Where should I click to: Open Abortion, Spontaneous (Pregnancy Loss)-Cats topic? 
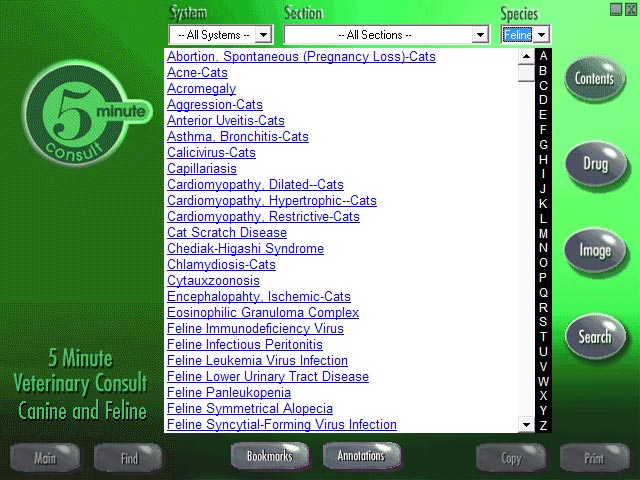(301, 56)
